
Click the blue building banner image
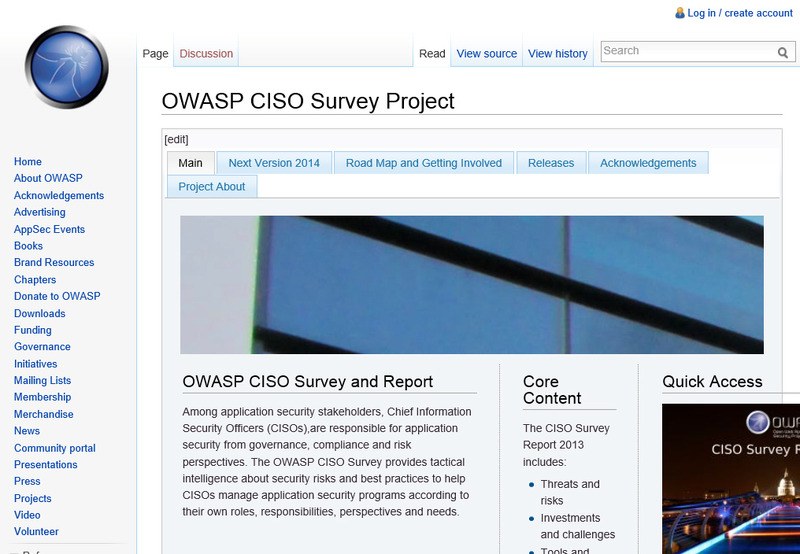click(471, 285)
